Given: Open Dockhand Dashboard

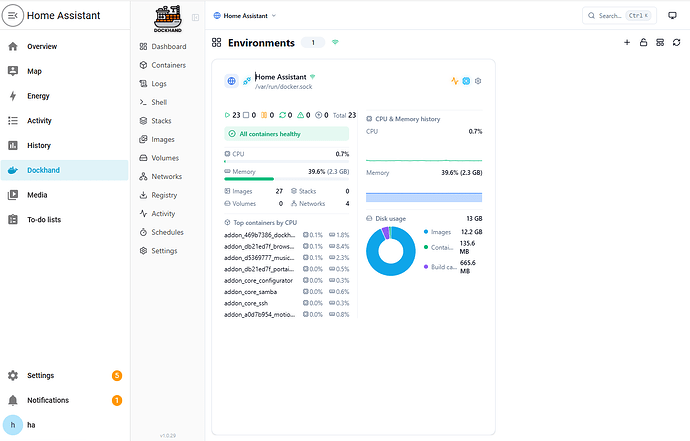Looking at the screenshot, I should [163, 46].
